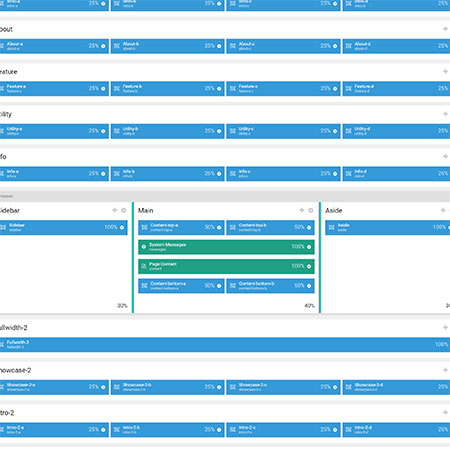Select the Main section title
The height and width of the screenshot is (450, 450).
(x=146, y=210)
